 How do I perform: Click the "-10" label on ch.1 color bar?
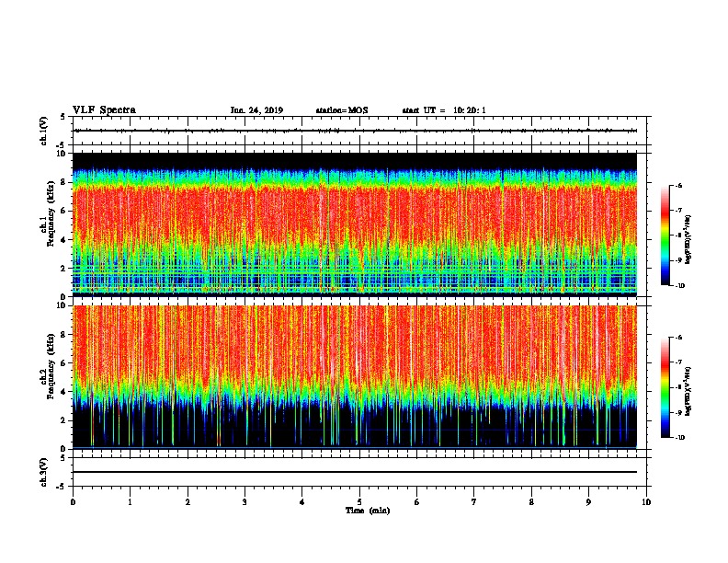coord(679,286)
